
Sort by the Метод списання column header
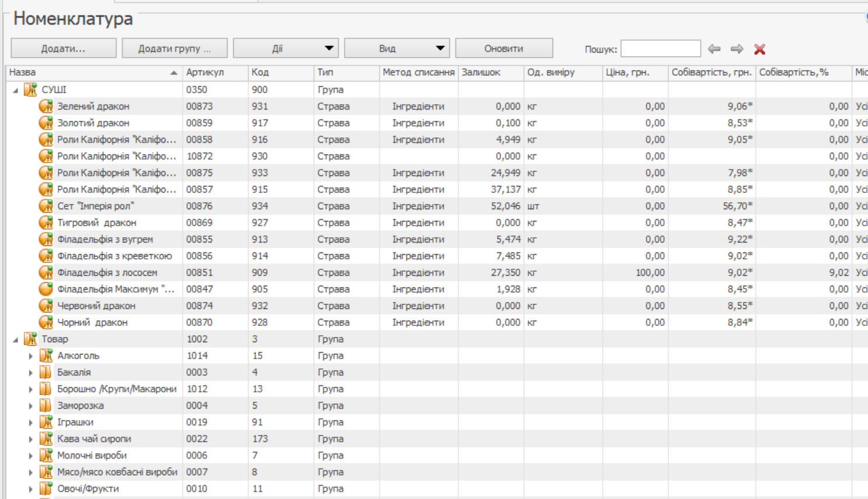419,73
